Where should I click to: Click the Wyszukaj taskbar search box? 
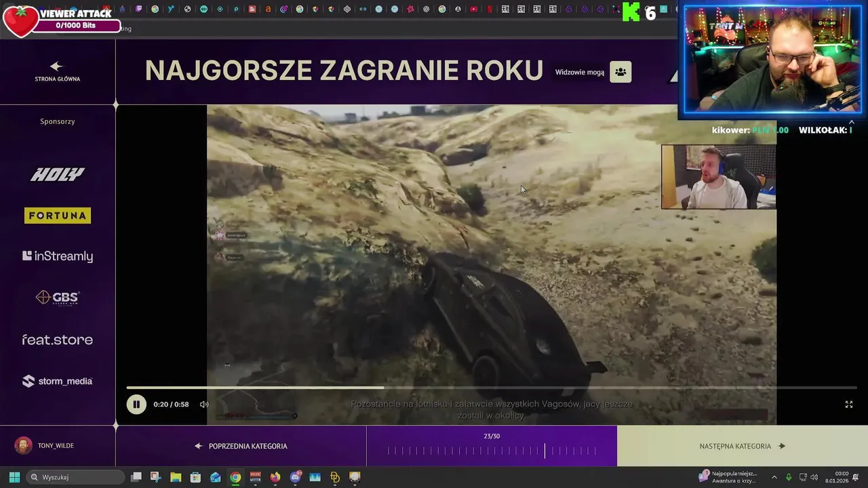(x=76, y=477)
